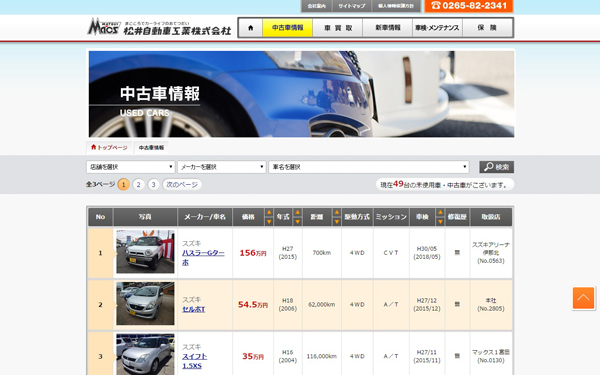
Task: Click the 35万円 price in row 3
Action: pyautogui.click(x=253, y=356)
